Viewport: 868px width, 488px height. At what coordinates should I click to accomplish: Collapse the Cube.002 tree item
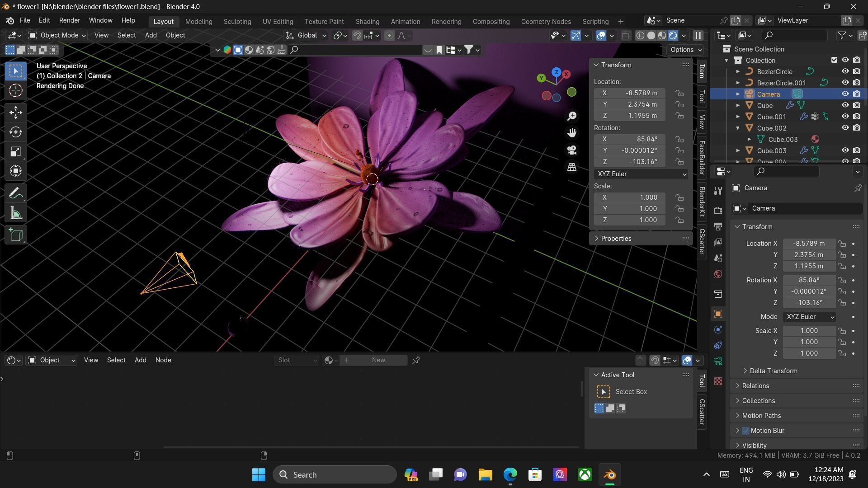pyautogui.click(x=738, y=128)
